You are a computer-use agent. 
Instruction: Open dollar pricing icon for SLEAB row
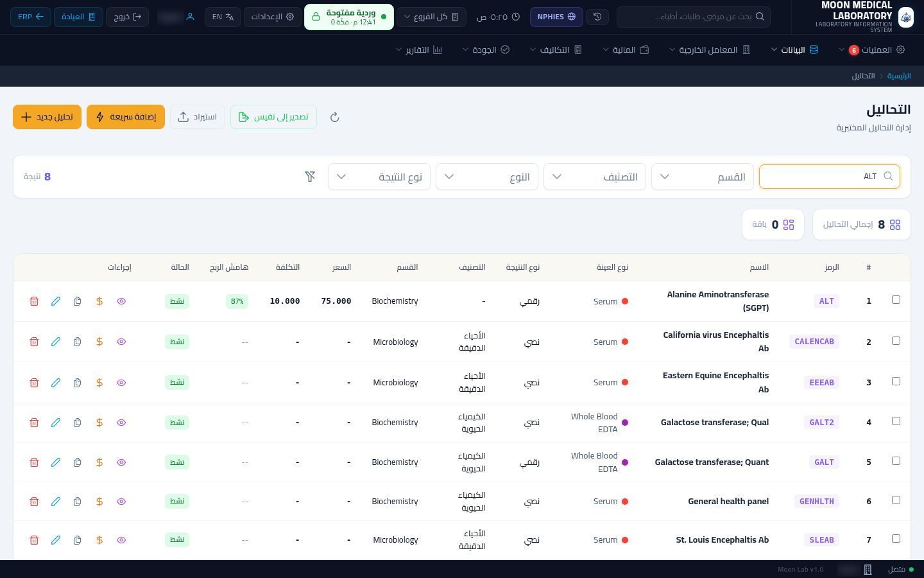99,540
